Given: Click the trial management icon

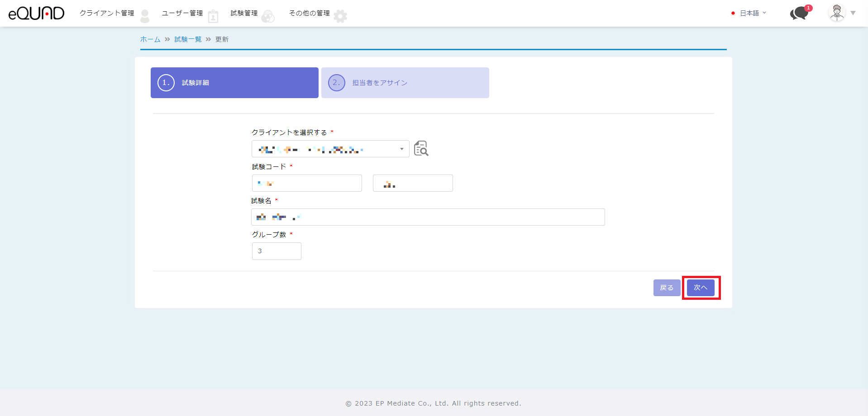Looking at the screenshot, I should pyautogui.click(x=268, y=16).
